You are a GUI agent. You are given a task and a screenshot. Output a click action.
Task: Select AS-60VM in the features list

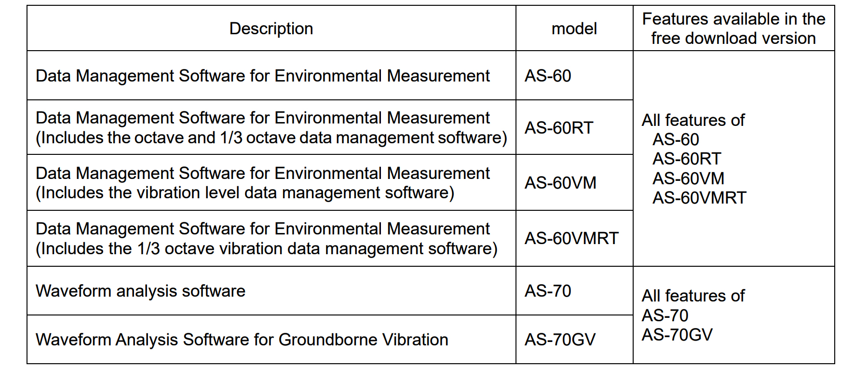click(x=689, y=178)
